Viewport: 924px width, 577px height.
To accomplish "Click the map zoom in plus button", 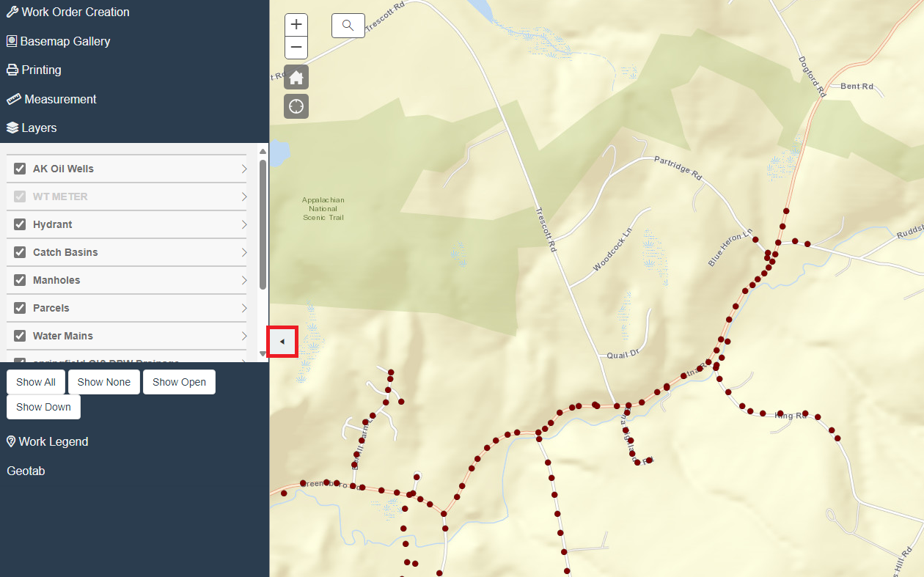I will [x=296, y=25].
